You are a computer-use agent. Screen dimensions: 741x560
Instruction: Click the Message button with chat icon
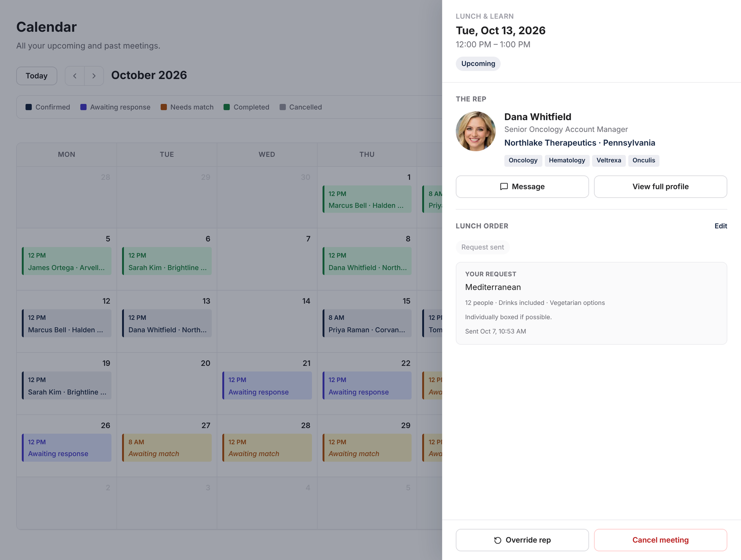(x=522, y=187)
